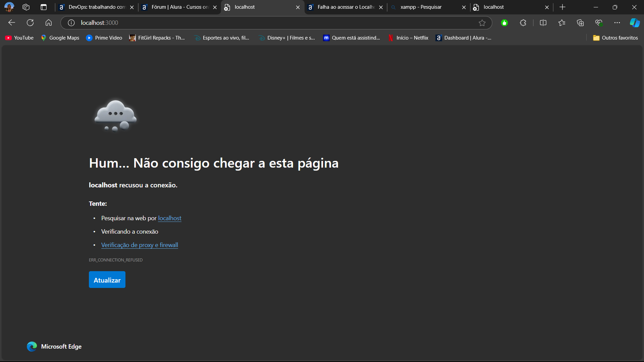Viewport: 644px width, 362px height.
Task: Go to the browser home page
Action: click(48, 22)
